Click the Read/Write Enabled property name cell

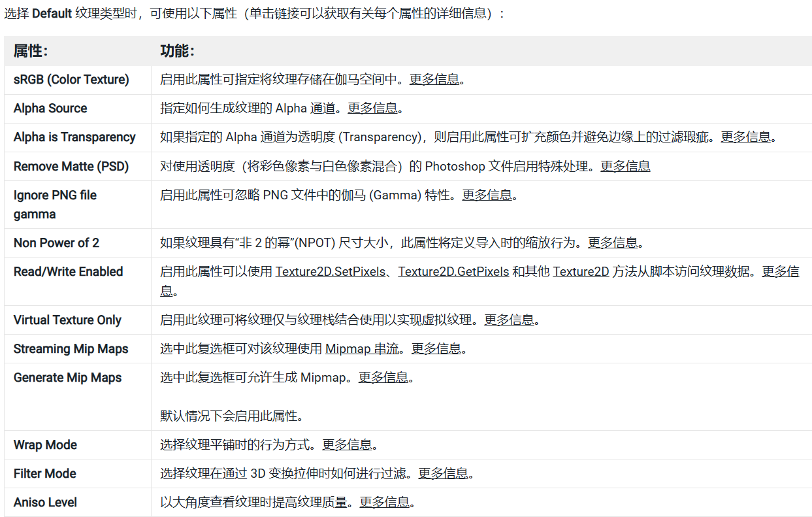pos(68,272)
